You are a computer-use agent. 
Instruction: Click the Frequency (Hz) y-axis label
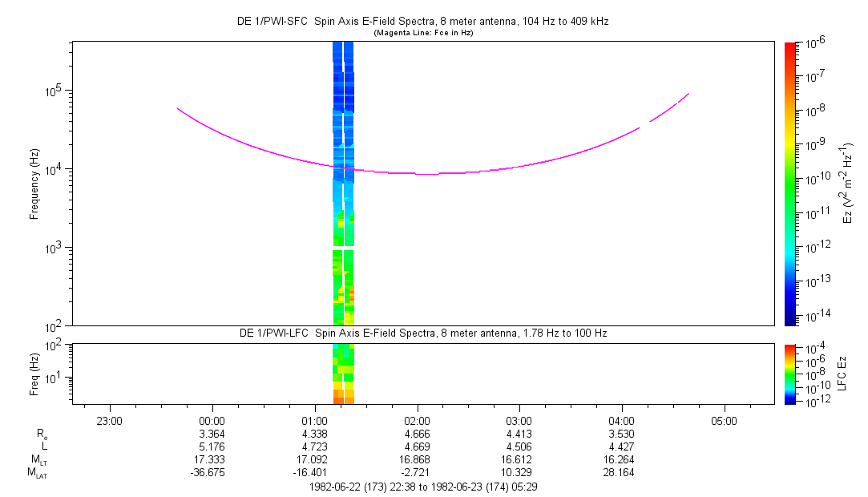34,184
